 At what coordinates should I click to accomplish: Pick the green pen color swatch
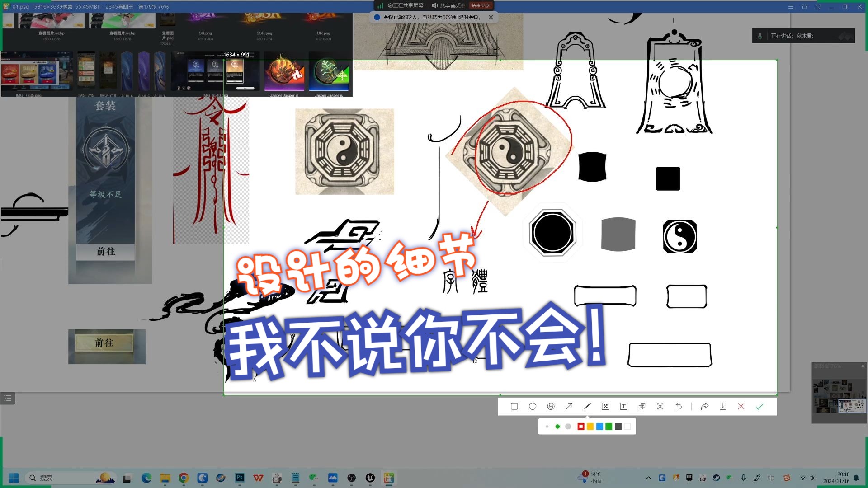click(609, 427)
